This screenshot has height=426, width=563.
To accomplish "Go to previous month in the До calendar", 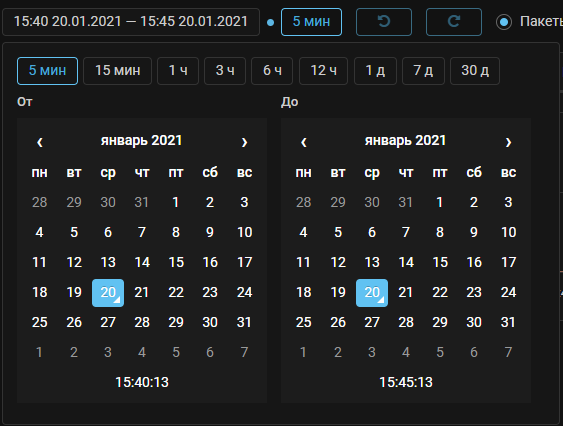I will pos(304,142).
